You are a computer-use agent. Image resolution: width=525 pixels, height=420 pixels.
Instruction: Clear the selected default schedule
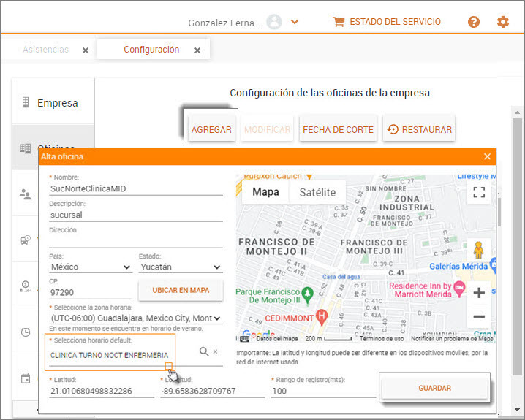(x=216, y=351)
